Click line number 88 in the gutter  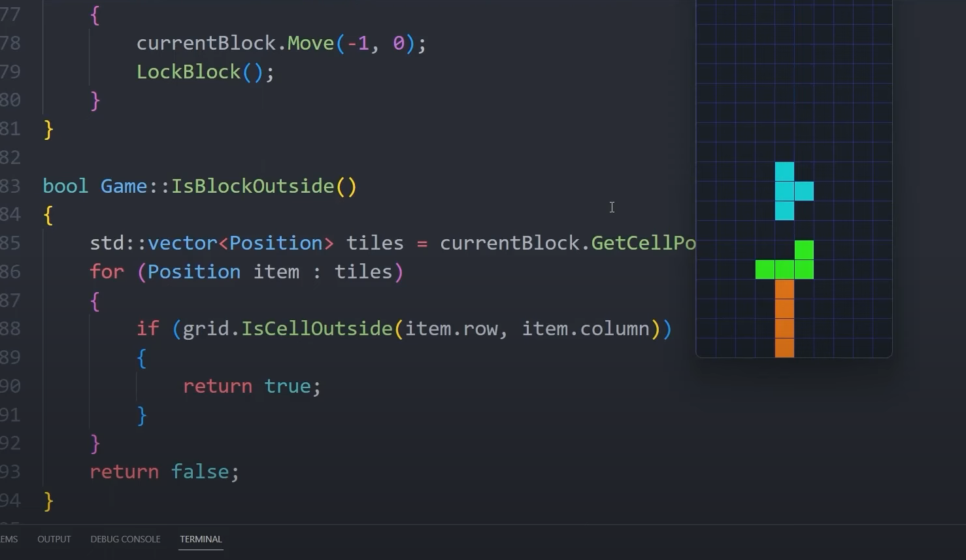pyautogui.click(x=10, y=329)
